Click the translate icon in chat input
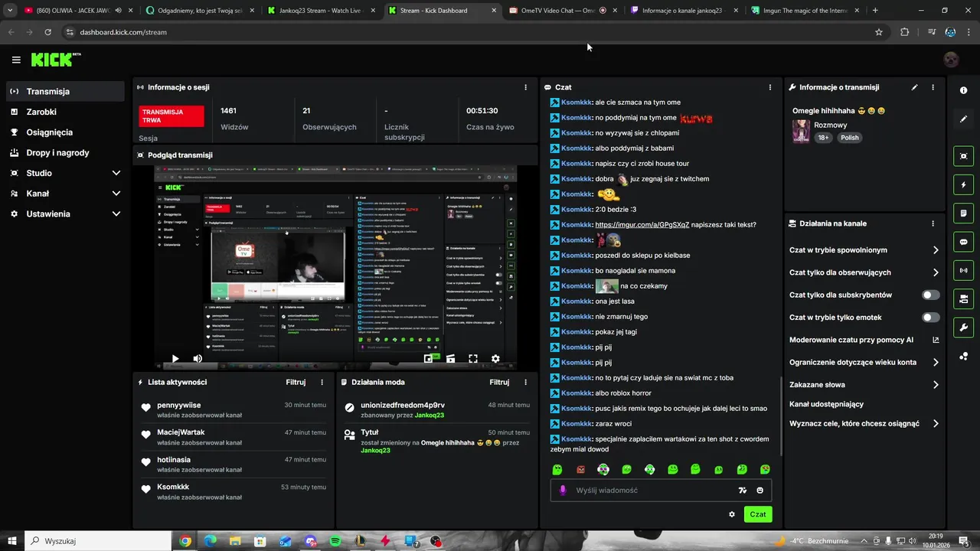The width and height of the screenshot is (980, 551). tap(742, 491)
